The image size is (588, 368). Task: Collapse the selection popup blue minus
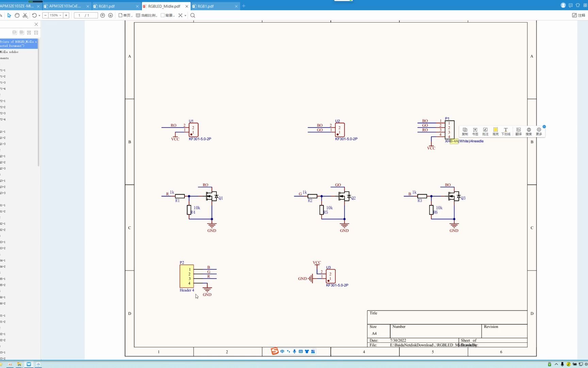pos(544,126)
